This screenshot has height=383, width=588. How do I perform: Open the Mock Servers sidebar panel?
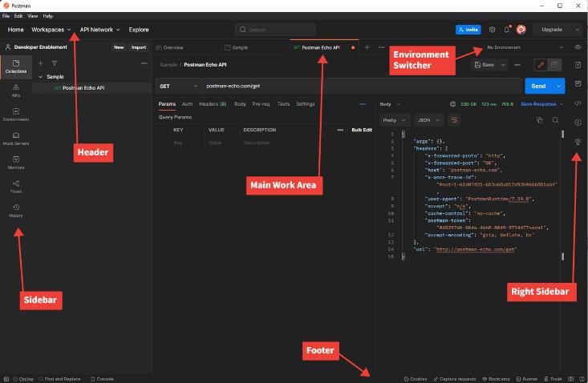16,139
